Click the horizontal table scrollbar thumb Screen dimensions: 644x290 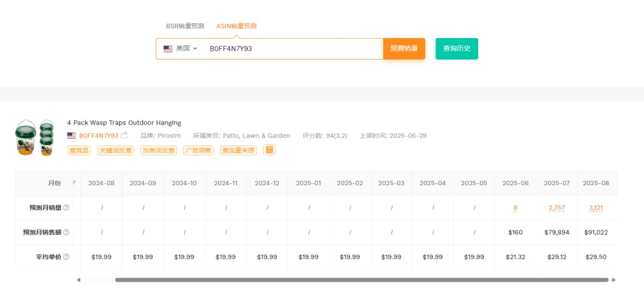click(361, 280)
